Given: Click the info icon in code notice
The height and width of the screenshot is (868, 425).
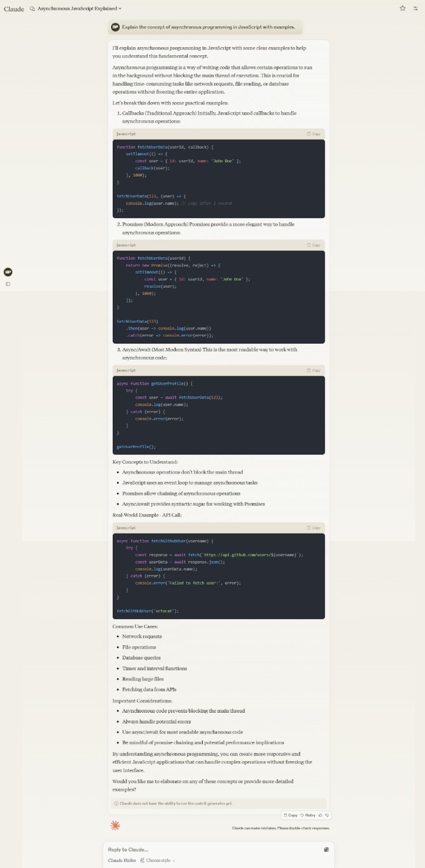Looking at the screenshot, I should click(116, 803).
